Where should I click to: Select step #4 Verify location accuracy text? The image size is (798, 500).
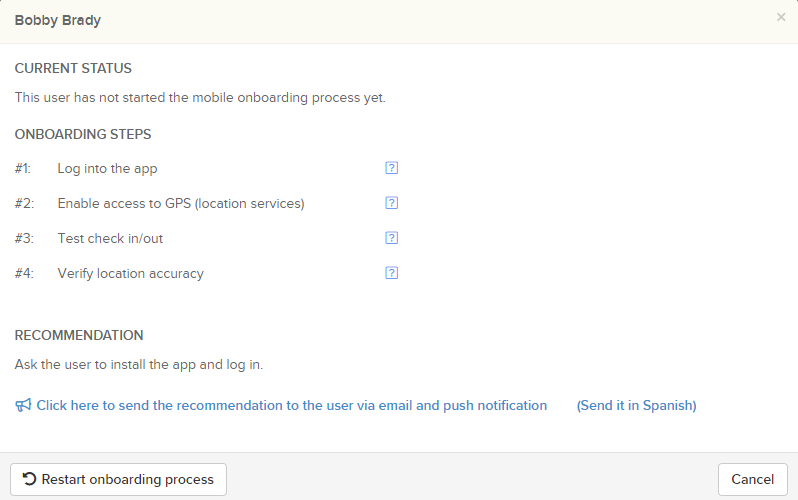point(130,273)
